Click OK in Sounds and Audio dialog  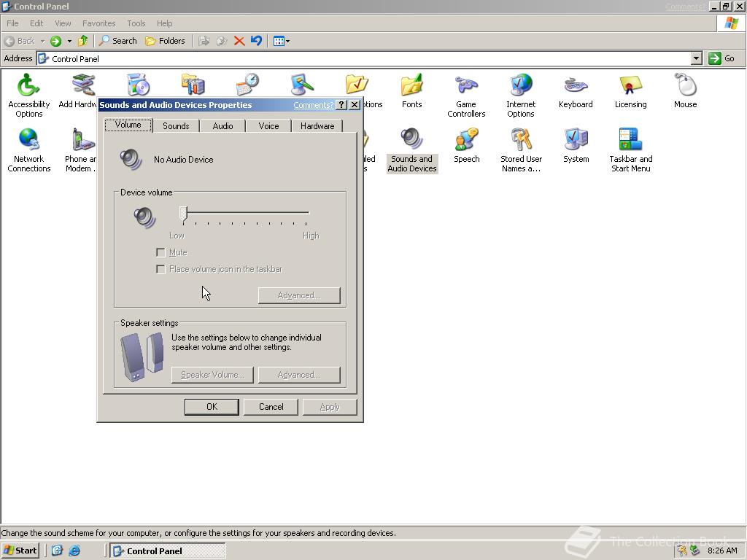click(212, 407)
